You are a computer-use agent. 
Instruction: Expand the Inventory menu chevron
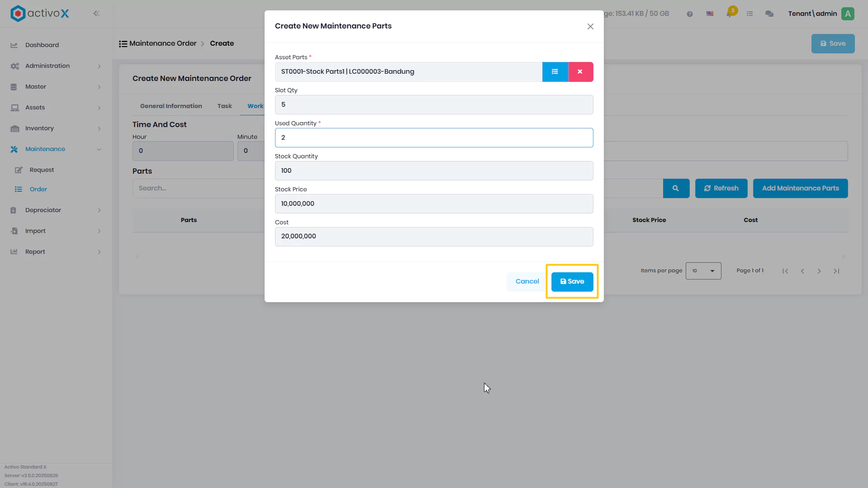(x=99, y=129)
